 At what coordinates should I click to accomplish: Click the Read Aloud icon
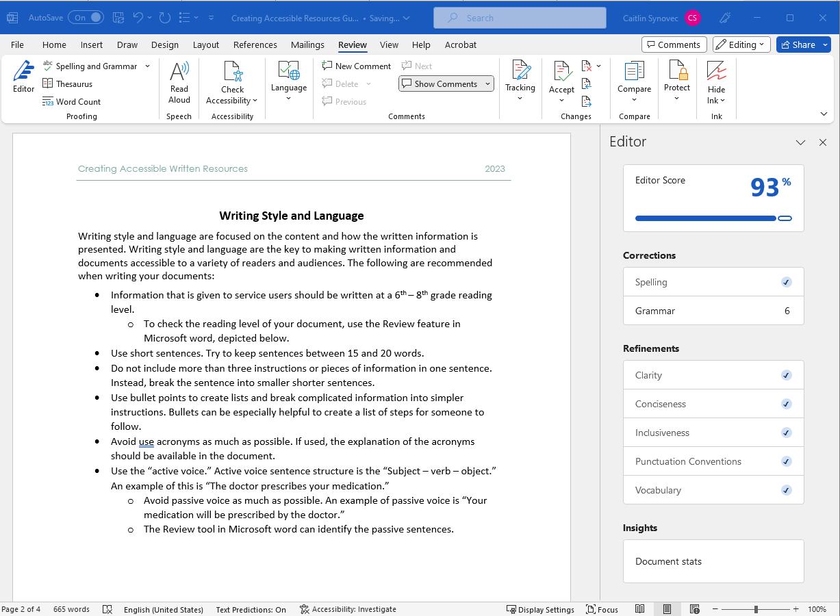coord(179,81)
